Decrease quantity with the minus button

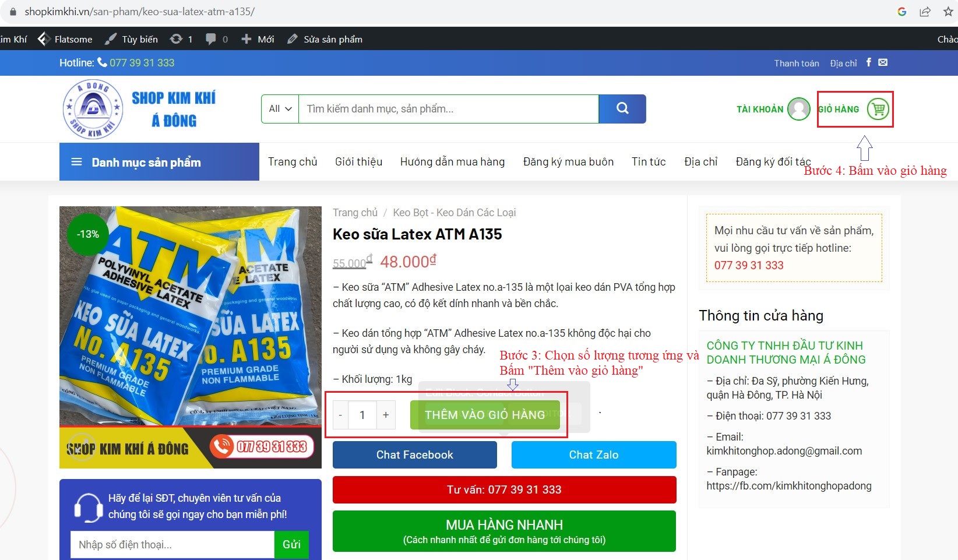click(340, 415)
